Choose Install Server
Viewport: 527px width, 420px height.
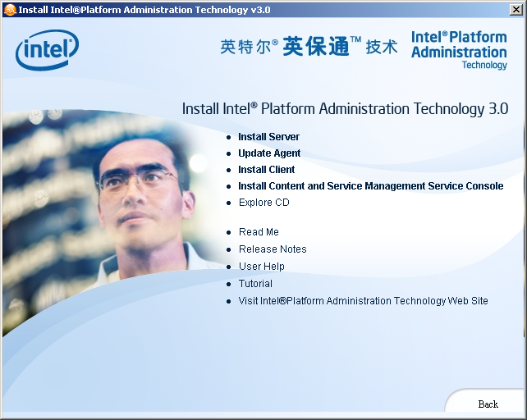[268, 137]
